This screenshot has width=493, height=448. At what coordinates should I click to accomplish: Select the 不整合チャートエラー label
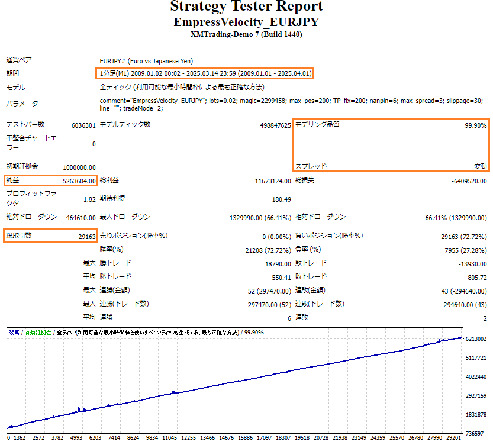pos(31,143)
